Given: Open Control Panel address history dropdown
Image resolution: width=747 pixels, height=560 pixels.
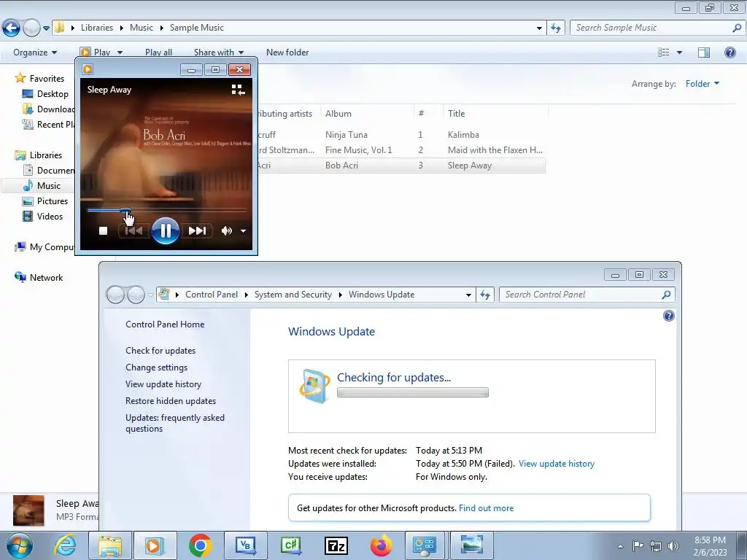Looking at the screenshot, I should coord(468,295).
